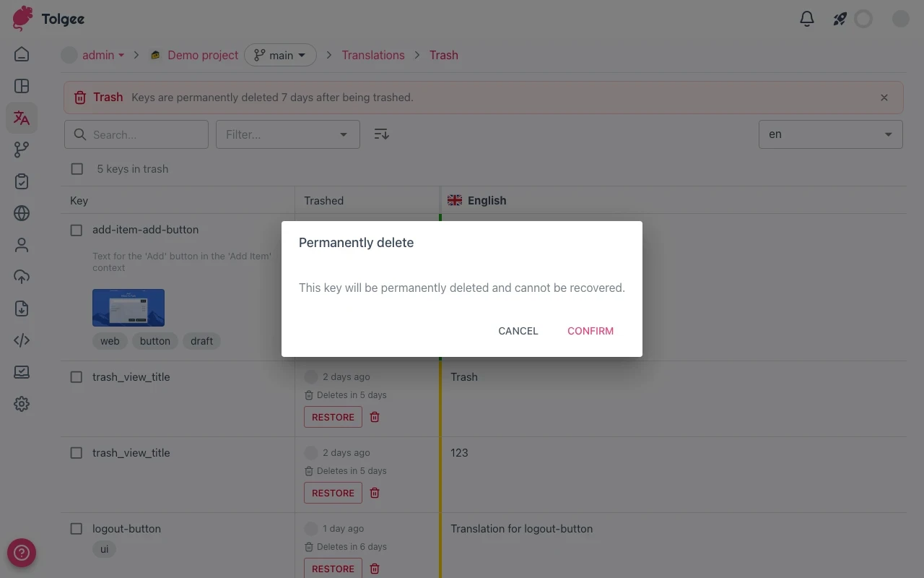Screen dimensions: 924x578
Task: Open the Tasks clipboard icon in sidebar
Action: tap(22, 181)
